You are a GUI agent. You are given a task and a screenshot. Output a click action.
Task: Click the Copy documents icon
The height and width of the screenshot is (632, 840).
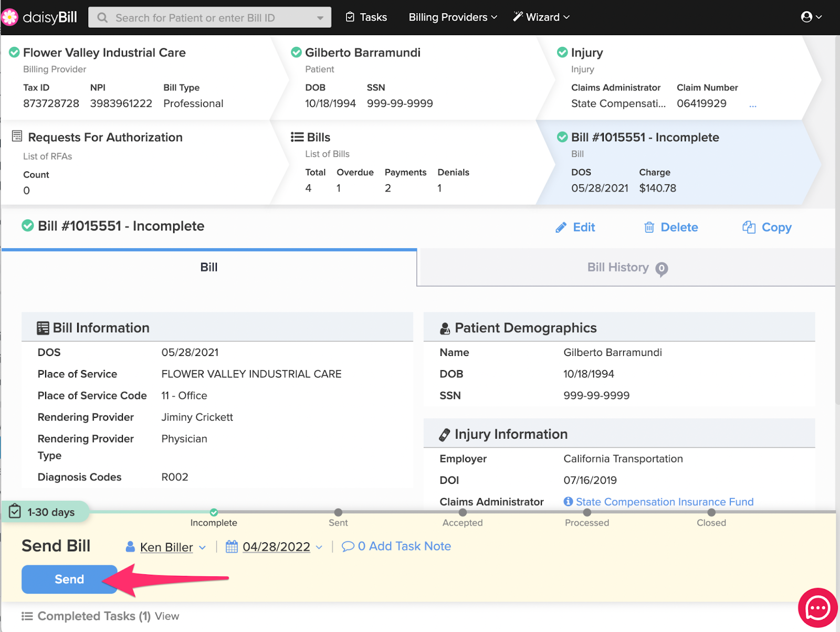749,227
